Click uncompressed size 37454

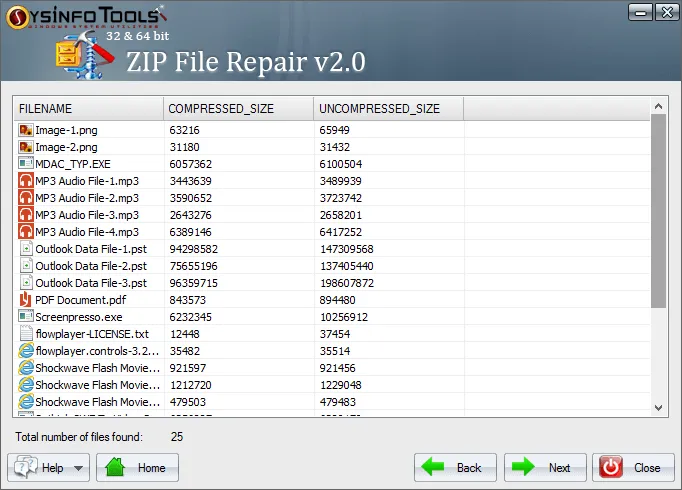334,334
